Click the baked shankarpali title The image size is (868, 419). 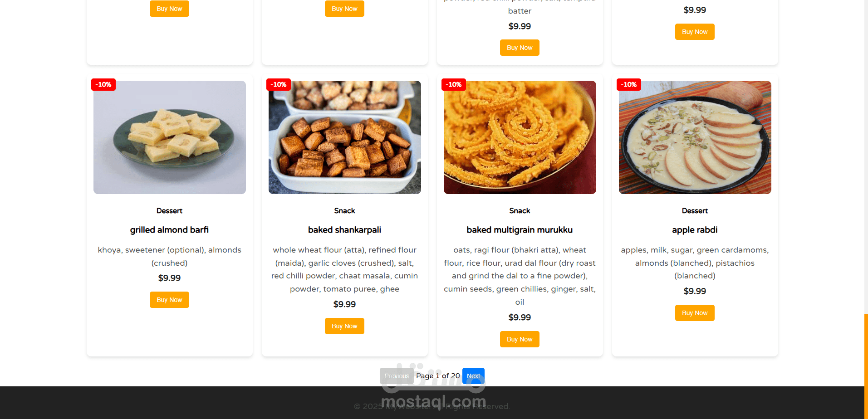(x=344, y=230)
